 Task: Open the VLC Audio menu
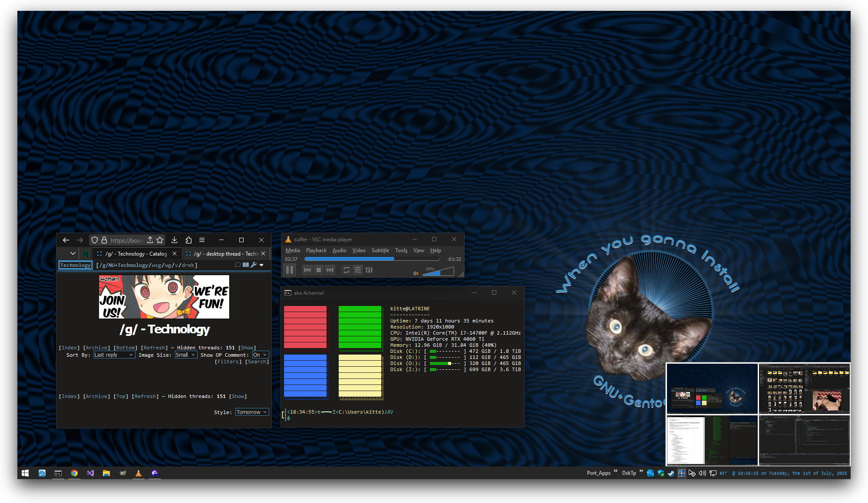340,250
